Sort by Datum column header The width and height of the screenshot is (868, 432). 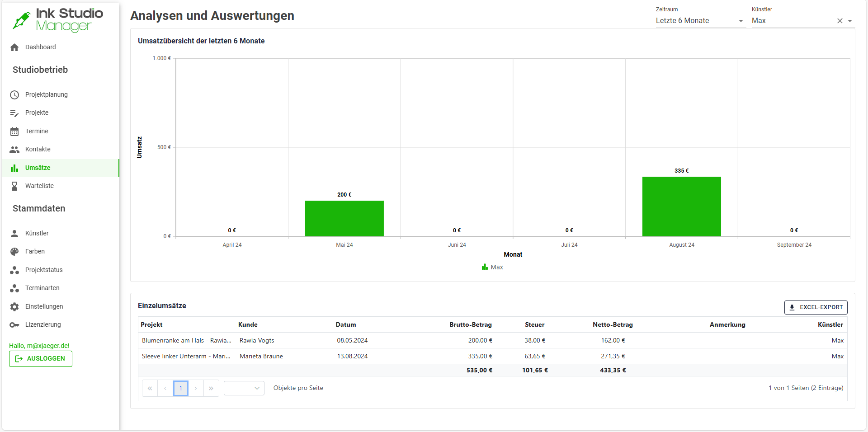[x=346, y=324]
